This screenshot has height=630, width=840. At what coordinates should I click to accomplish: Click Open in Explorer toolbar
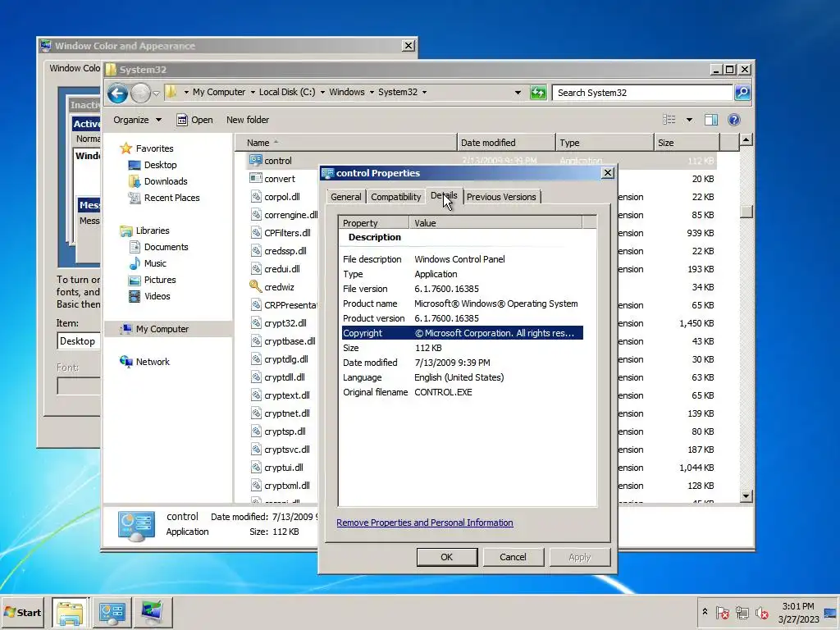pos(195,120)
